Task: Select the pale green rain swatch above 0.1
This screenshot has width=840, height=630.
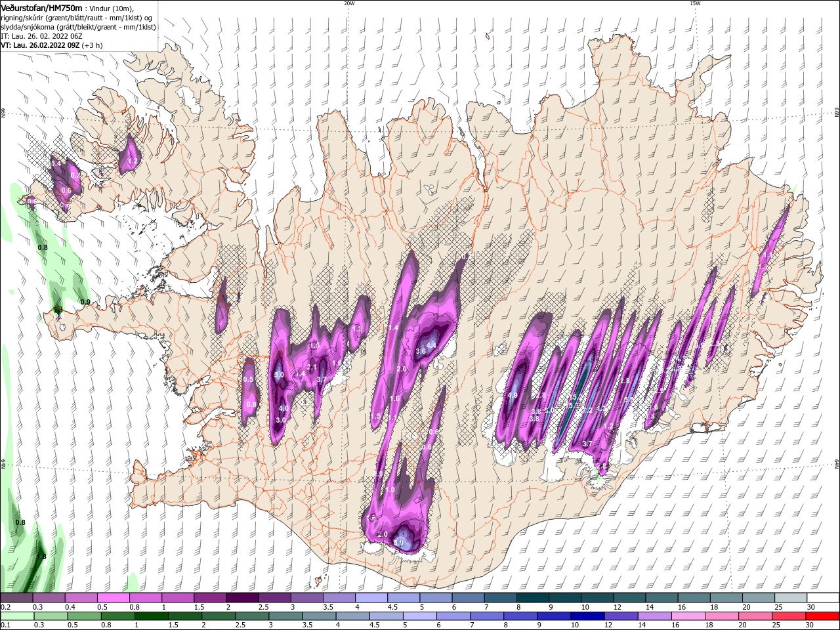Action: pos(16,616)
